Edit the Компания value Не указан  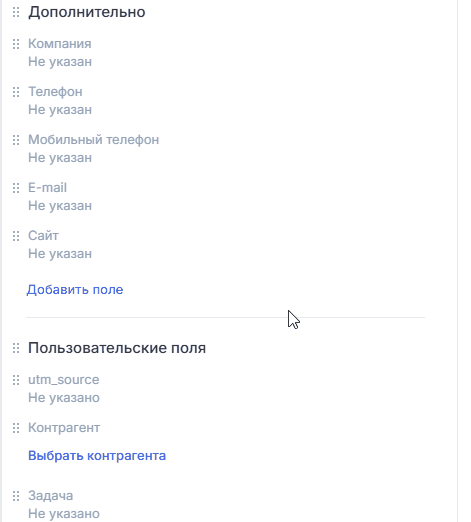60,62
